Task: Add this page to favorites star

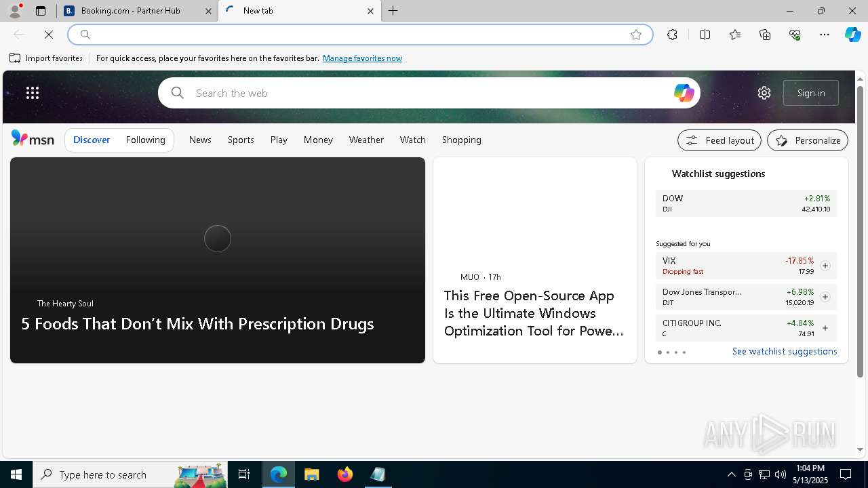Action: 636,35
